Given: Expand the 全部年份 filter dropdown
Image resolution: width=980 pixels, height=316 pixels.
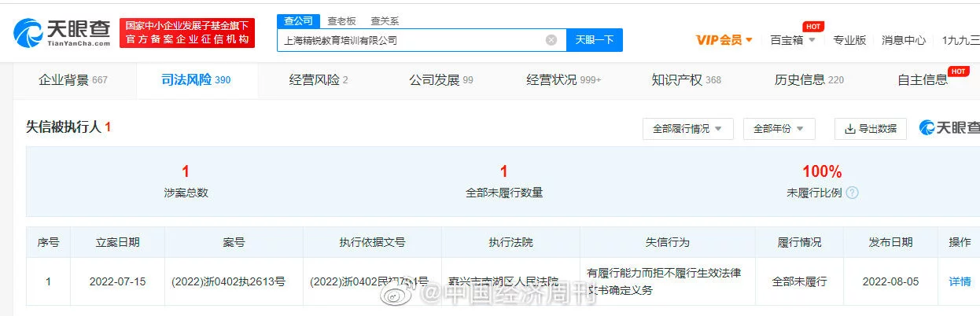Looking at the screenshot, I should click(779, 129).
